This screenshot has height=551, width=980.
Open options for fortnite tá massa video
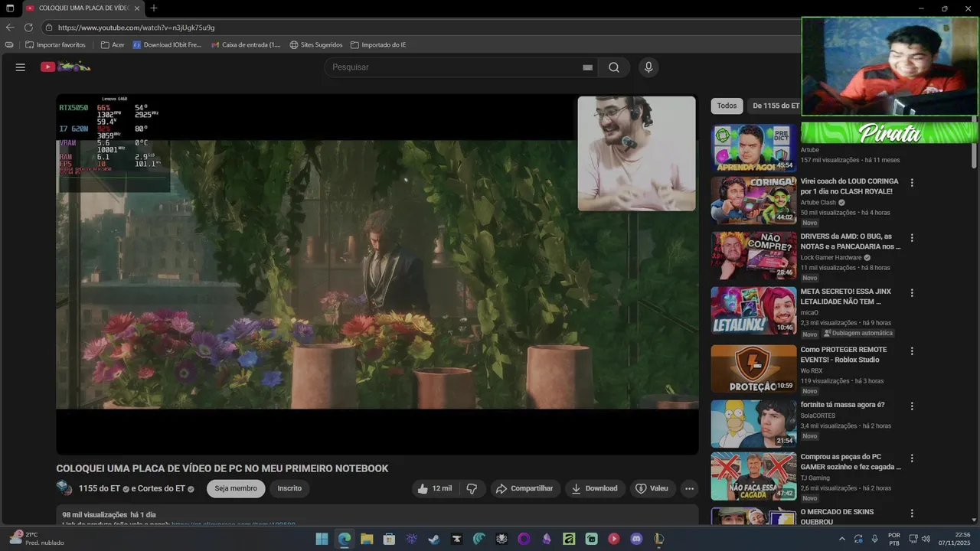pos(911,406)
